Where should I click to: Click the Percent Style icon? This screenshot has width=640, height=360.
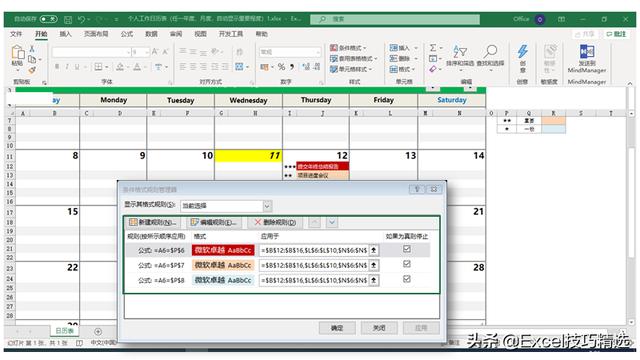(281, 67)
